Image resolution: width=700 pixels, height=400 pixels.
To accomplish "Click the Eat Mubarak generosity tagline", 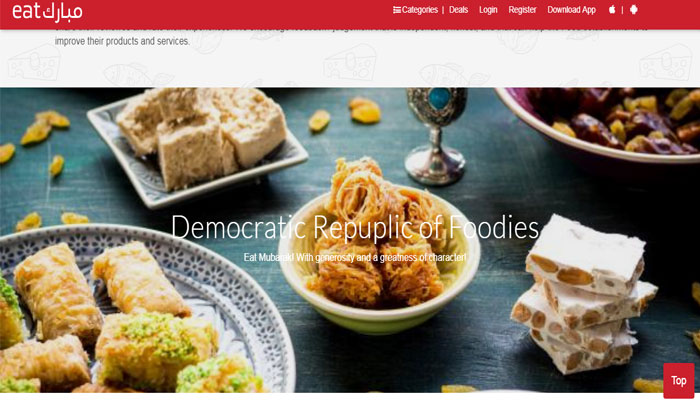I will (x=355, y=258).
